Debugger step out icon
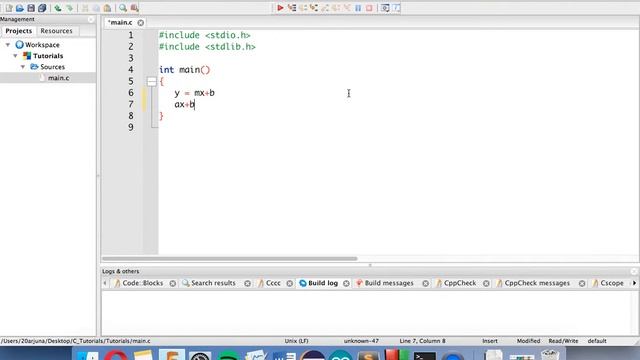This screenshot has width=640, height=360. point(325,8)
